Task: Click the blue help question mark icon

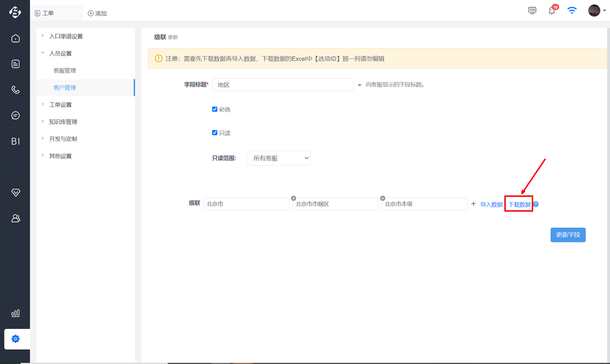Action: pyautogui.click(x=536, y=204)
